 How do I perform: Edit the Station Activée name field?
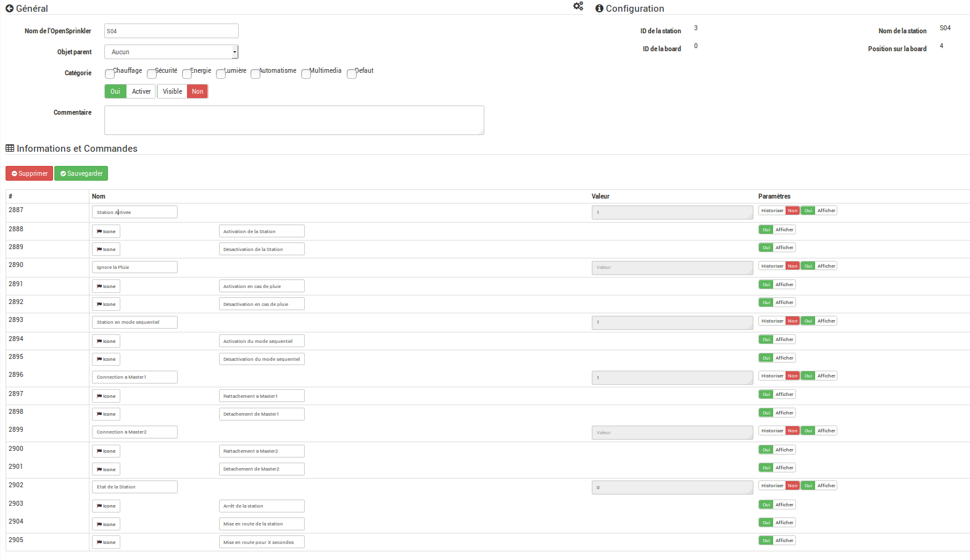click(135, 212)
